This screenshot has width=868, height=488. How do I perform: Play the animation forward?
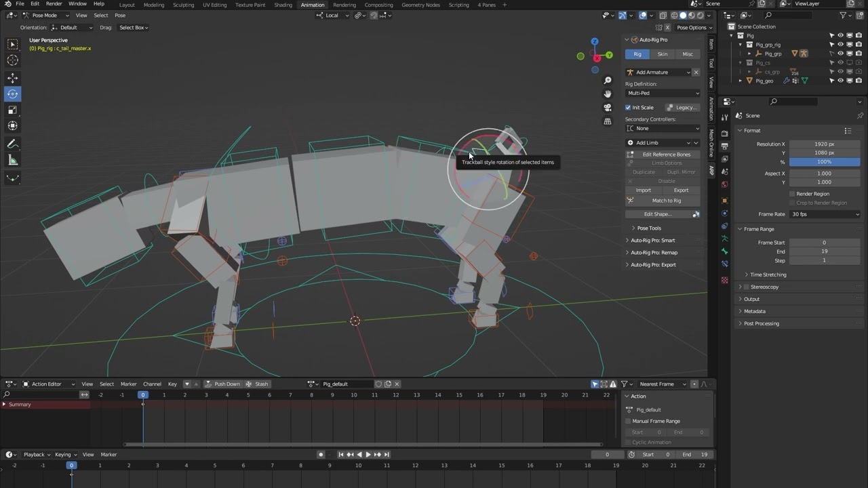coord(368,455)
